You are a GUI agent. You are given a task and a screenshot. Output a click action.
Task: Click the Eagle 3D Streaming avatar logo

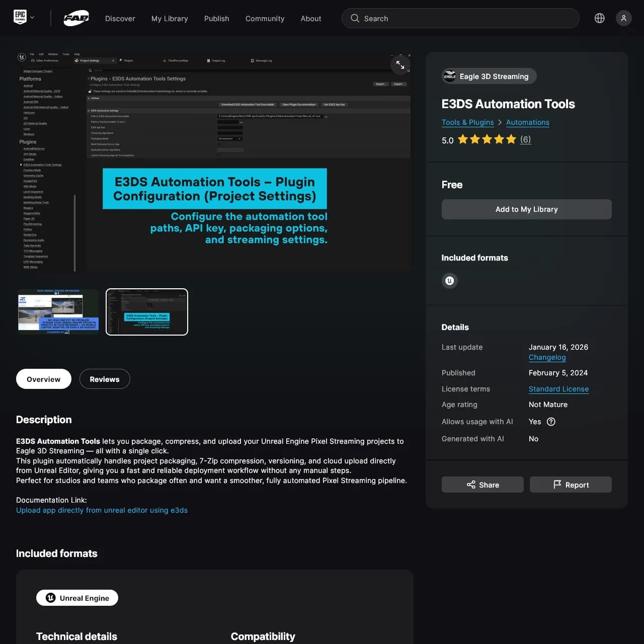coord(450,76)
